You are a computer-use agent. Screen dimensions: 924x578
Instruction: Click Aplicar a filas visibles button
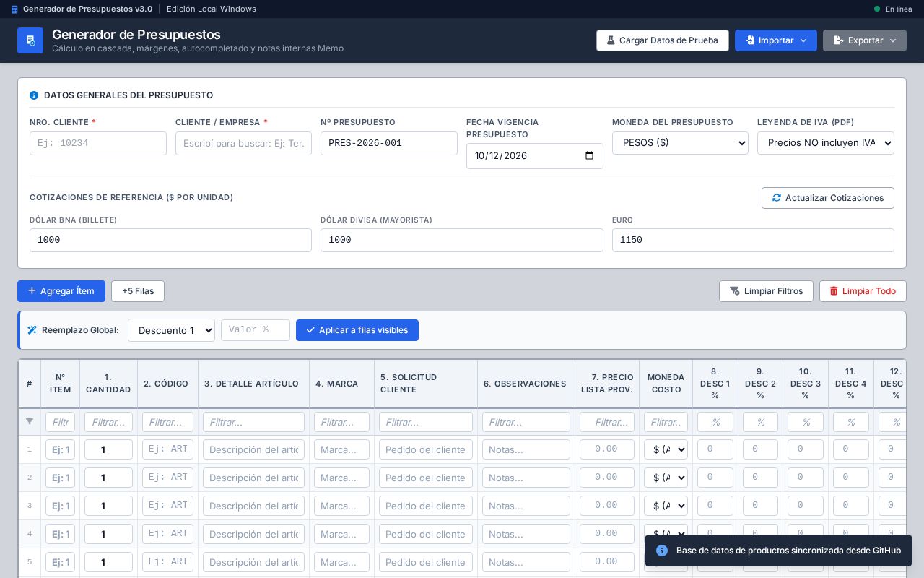(x=357, y=330)
